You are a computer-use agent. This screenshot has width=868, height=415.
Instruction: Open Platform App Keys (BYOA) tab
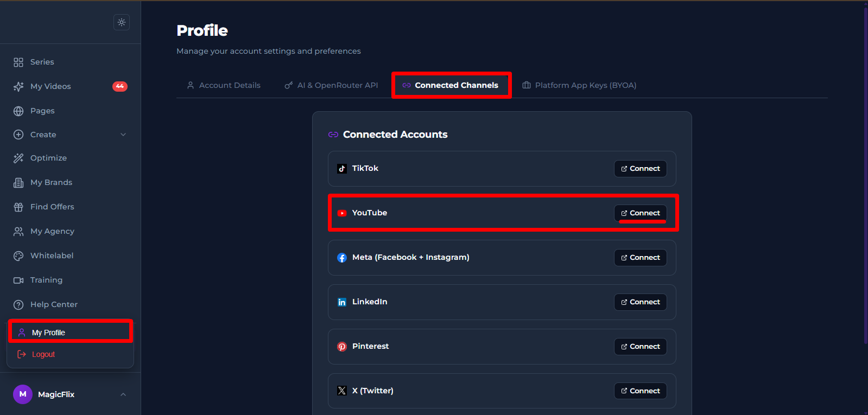579,85
